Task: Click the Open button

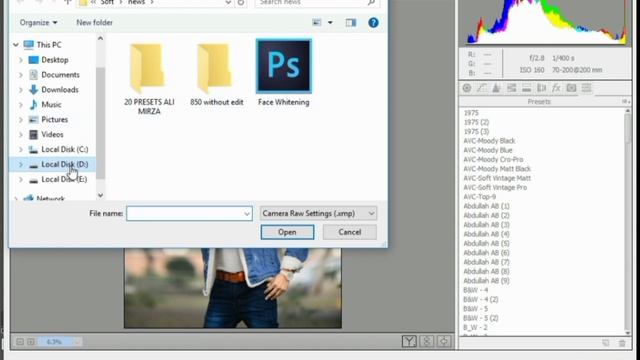Action: click(287, 232)
